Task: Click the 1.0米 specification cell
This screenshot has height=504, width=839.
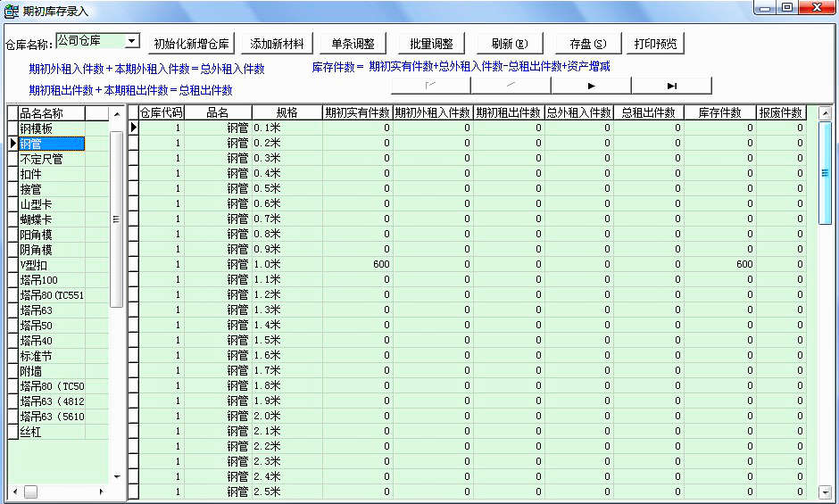Action: point(287,264)
